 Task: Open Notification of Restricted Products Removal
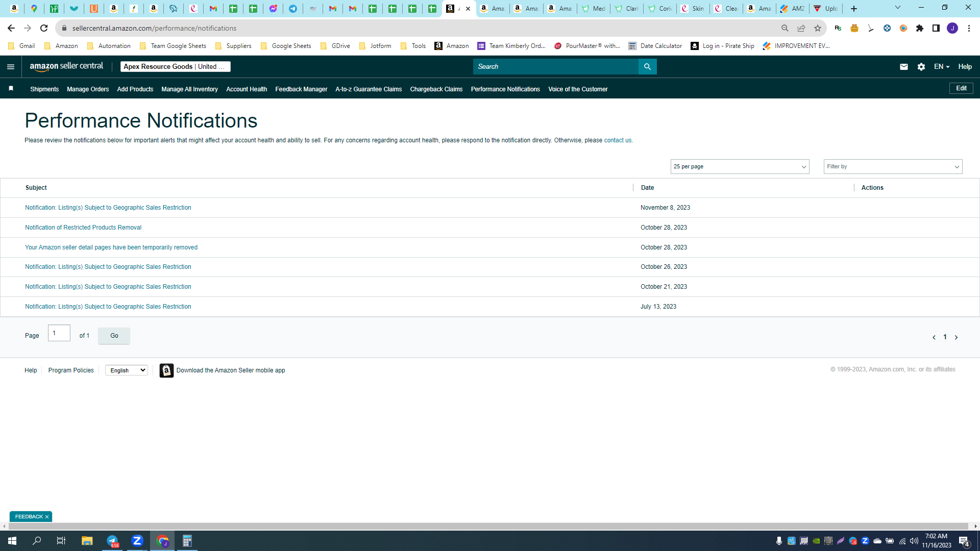tap(83, 228)
